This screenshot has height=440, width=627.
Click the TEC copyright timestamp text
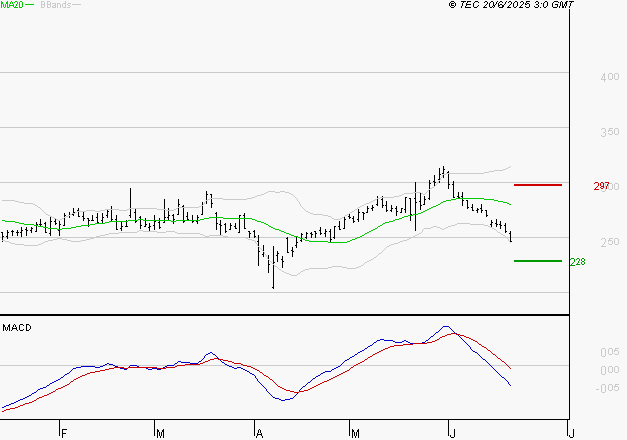pyautogui.click(x=512, y=5)
